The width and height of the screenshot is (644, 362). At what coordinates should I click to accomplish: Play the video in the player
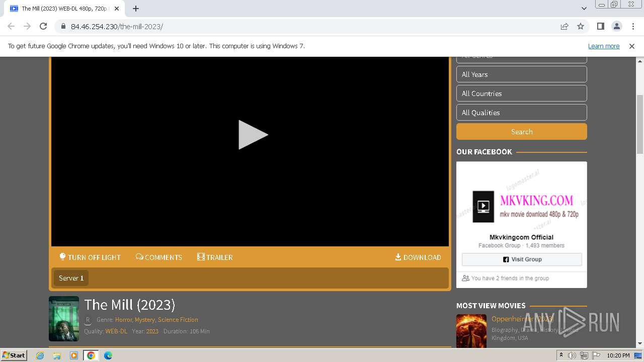click(253, 135)
